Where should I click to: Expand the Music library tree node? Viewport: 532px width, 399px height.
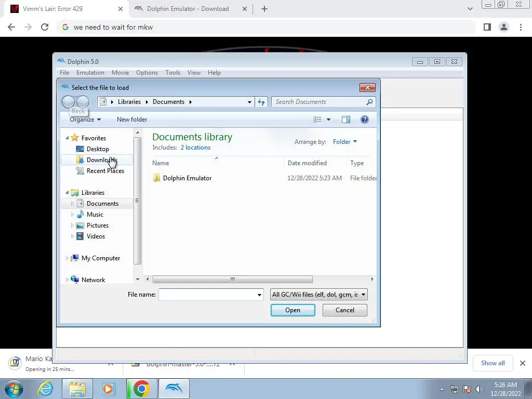72,215
